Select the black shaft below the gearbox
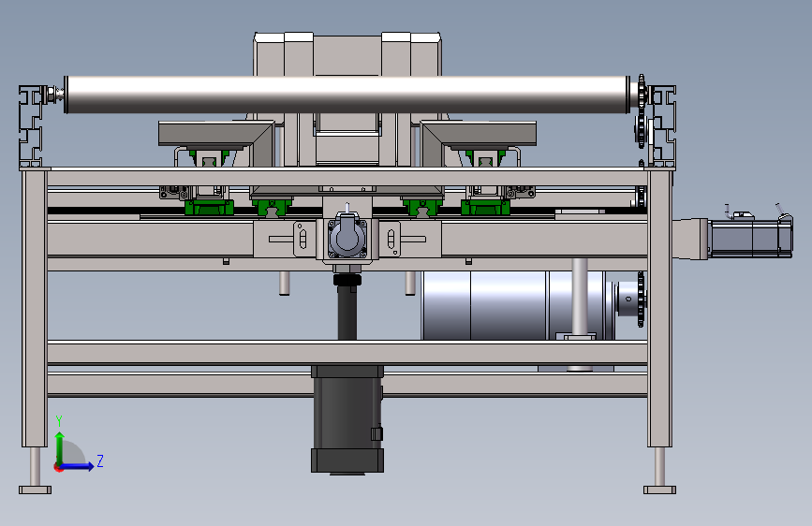Screen dimensions: 812x526 pyautogui.click(x=347, y=311)
